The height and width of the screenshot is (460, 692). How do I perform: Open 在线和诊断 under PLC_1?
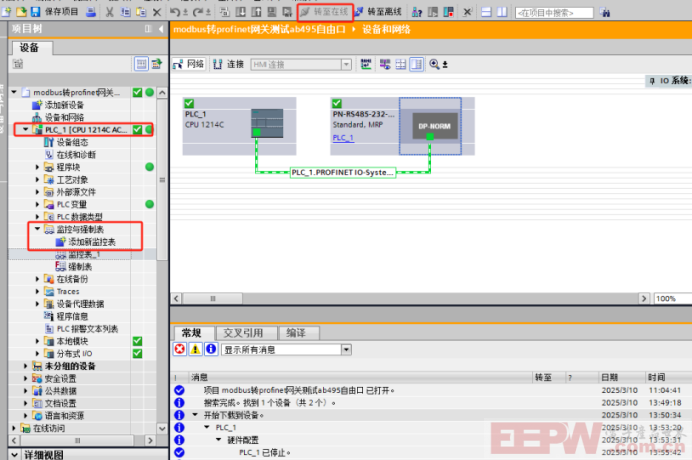(x=76, y=155)
